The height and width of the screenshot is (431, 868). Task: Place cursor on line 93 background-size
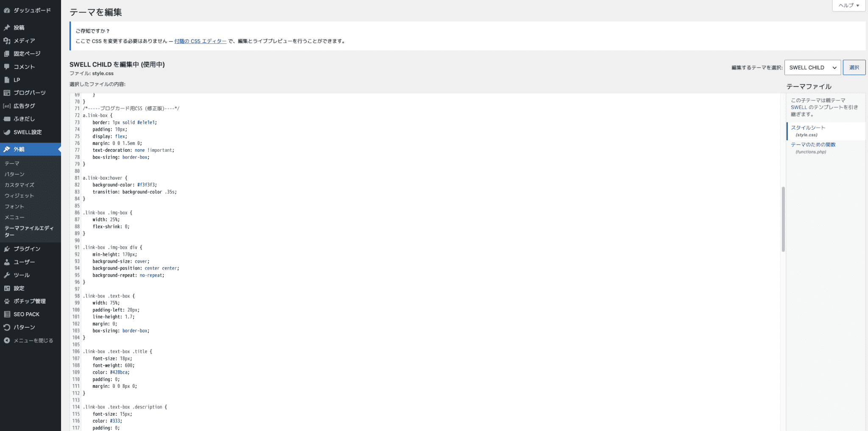click(121, 261)
